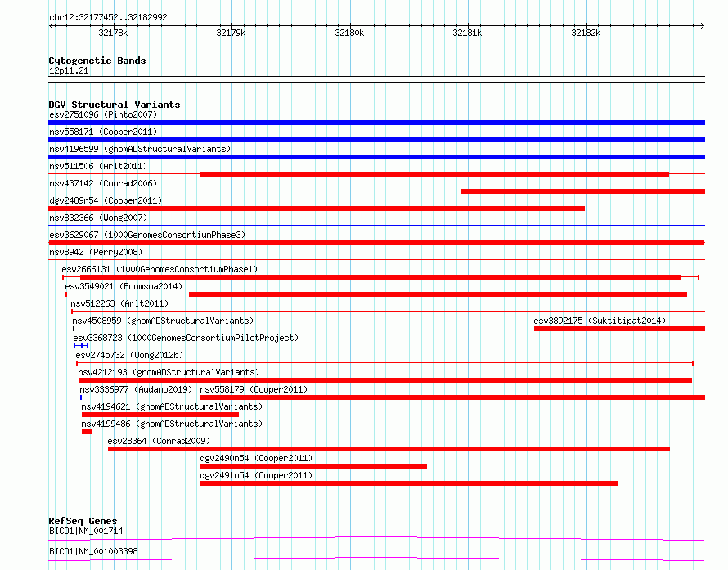
Task: Select esv2666131 (1000GenomesConsortiumPhase1) label
Action: 160,269
